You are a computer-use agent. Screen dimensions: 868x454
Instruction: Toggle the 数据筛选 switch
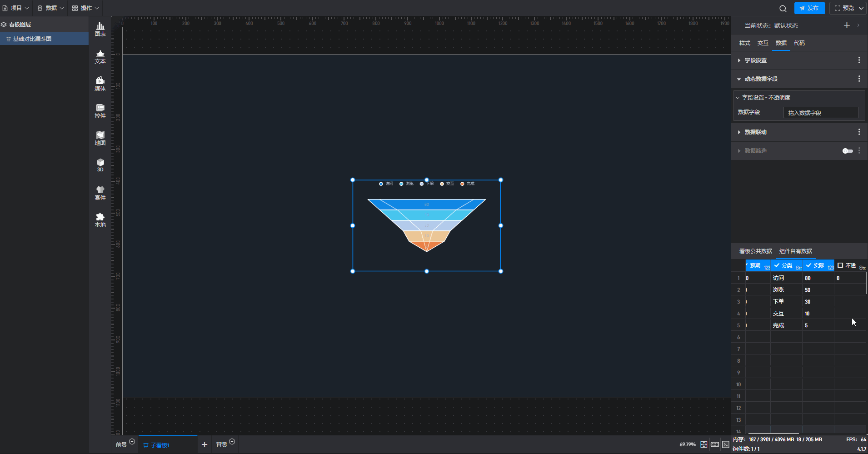click(848, 151)
